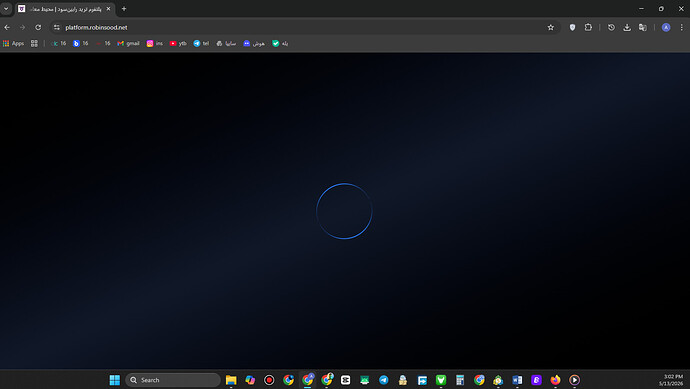This screenshot has width=690, height=389.
Task: Open the "tel" Telegram bookmark
Action: click(x=201, y=43)
